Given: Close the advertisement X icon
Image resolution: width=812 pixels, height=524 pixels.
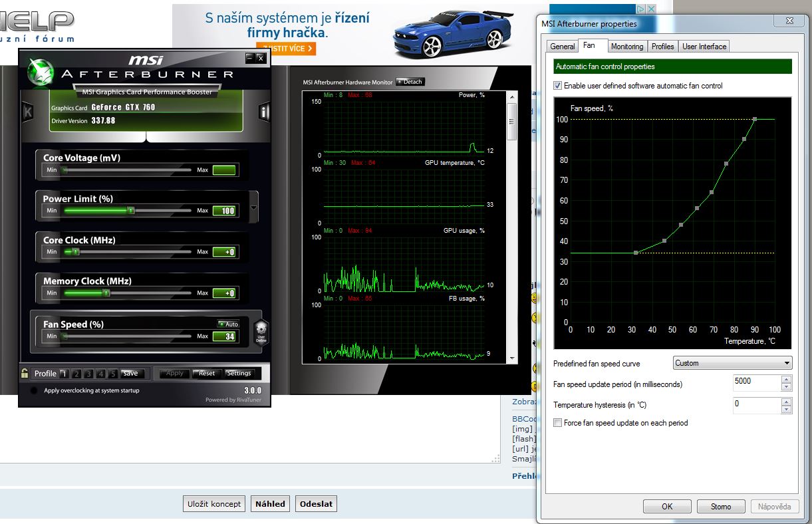Looking at the screenshot, I should tap(651, 9).
